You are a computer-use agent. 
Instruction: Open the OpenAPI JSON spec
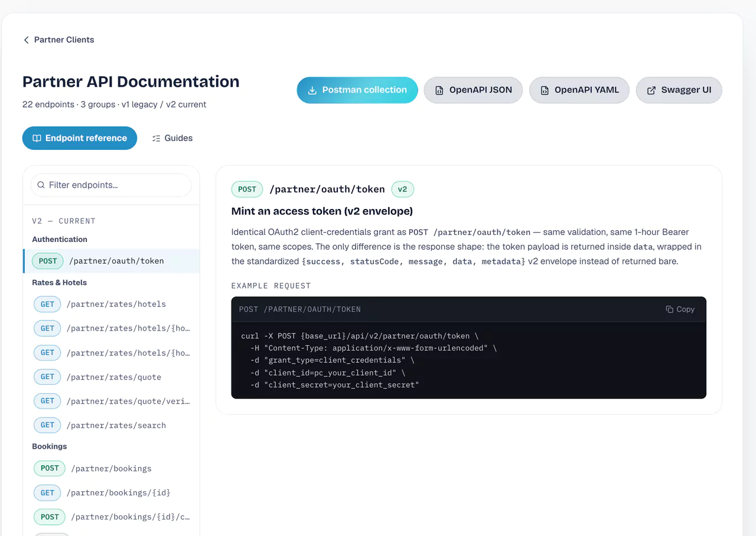(x=473, y=90)
